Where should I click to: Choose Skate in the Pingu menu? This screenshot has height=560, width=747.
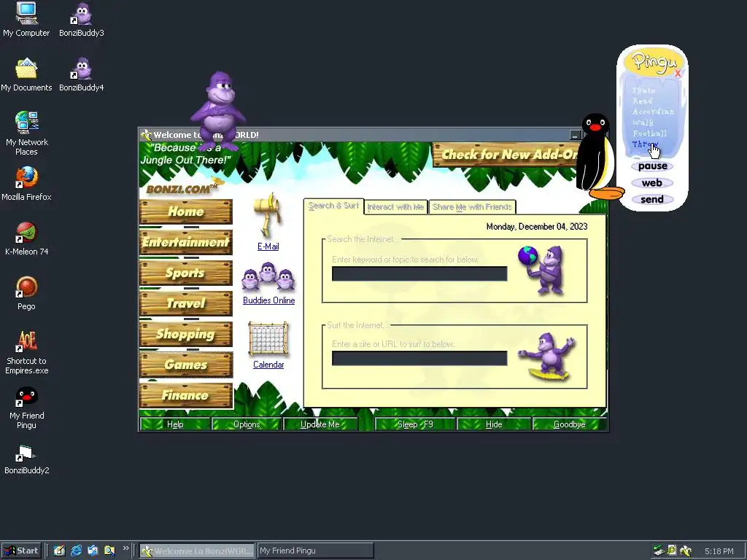point(643,90)
